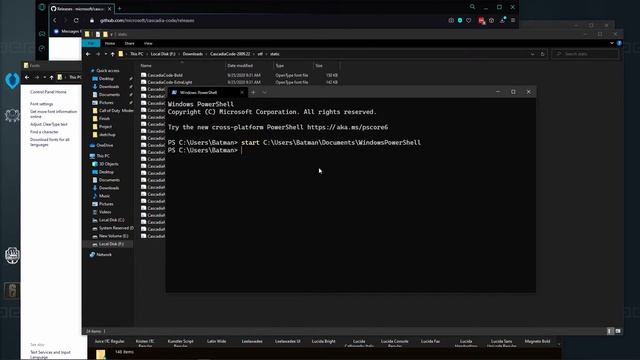
Task: Open File tab in Explorer ribbon
Action: coord(91,43)
